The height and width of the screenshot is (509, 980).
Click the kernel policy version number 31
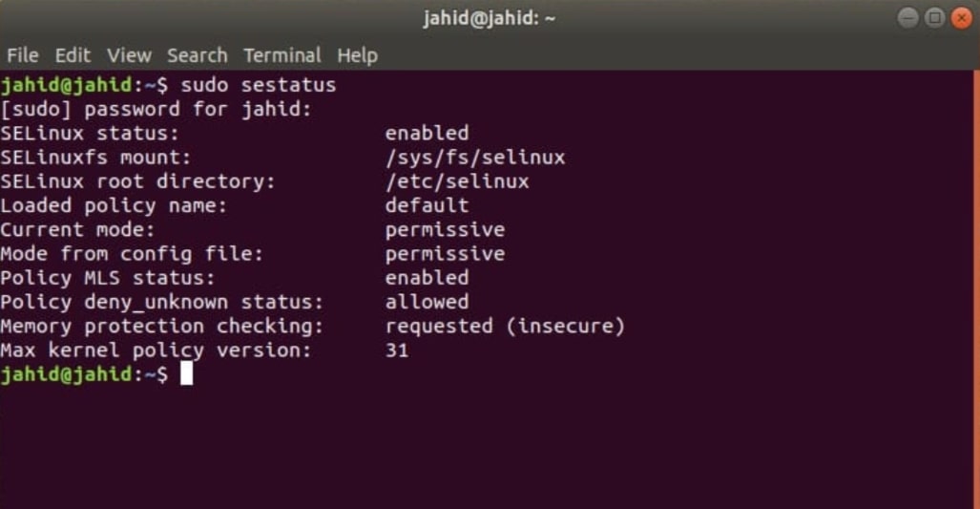pos(397,350)
